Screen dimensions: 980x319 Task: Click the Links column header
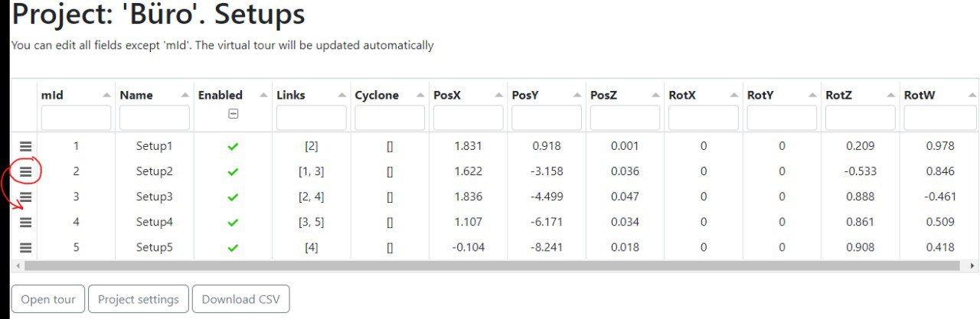tap(291, 95)
